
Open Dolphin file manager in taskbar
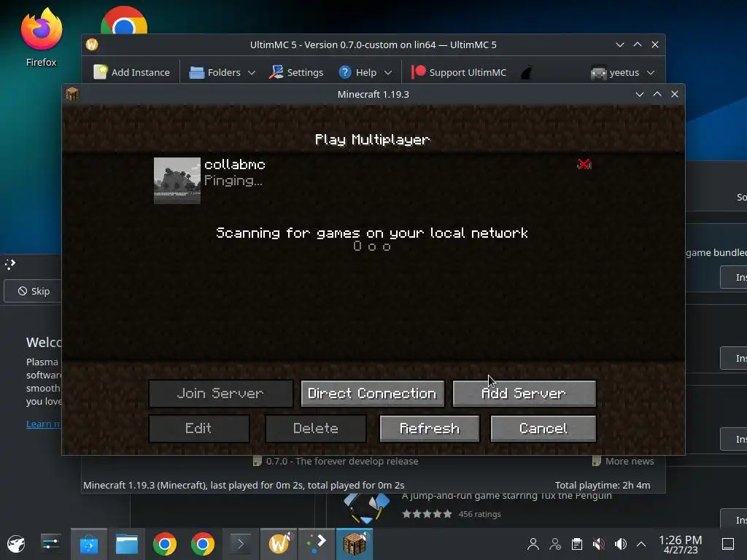pos(127,544)
